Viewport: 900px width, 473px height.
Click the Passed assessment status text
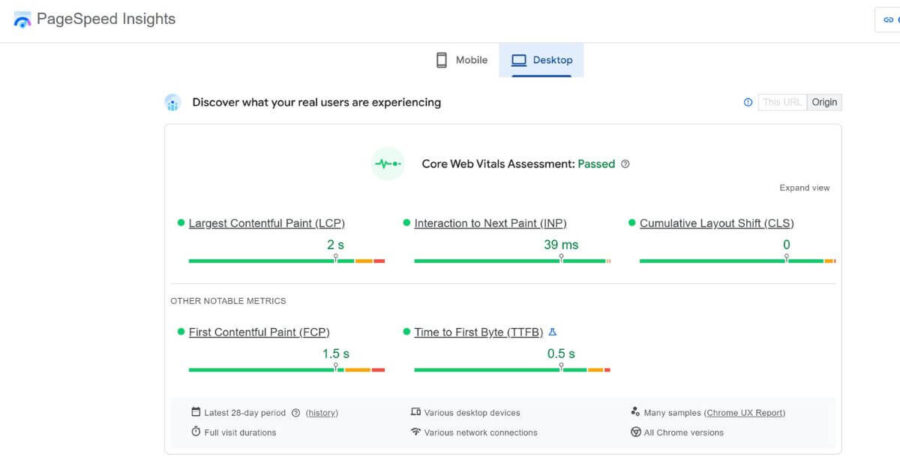pyautogui.click(x=596, y=164)
